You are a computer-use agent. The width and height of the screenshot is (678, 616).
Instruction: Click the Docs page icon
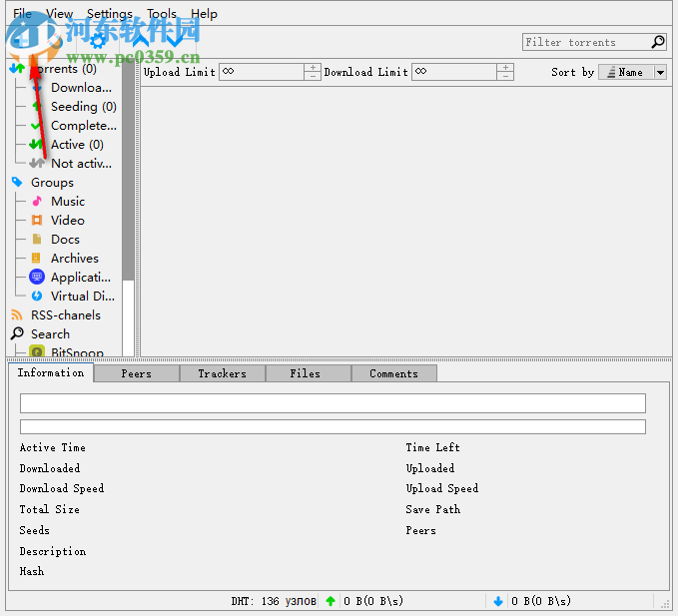37,239
